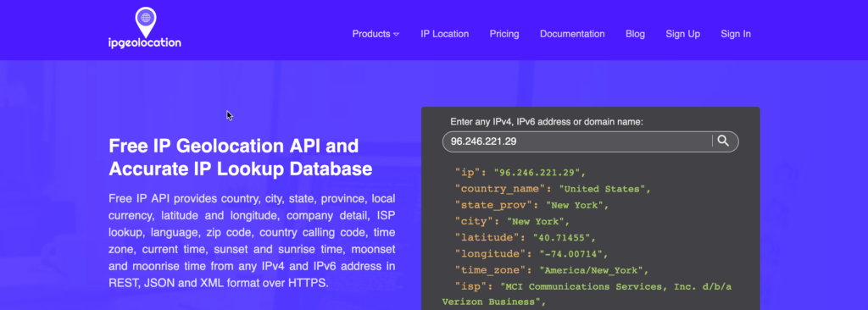Expand the Products dropdown arrow

coord(397,35)
